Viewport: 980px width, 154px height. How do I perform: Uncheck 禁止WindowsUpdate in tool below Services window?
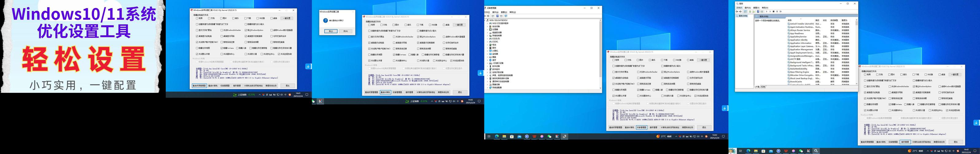click(x=914, y=86)
